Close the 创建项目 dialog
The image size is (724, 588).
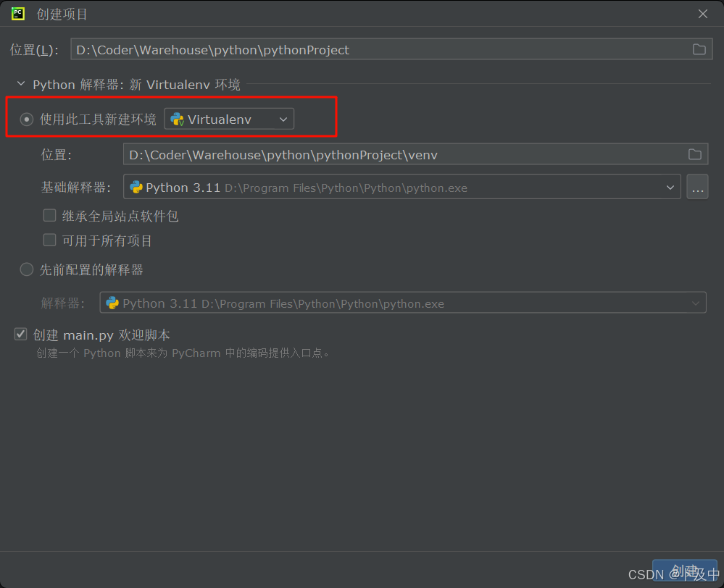pos(702,14)
